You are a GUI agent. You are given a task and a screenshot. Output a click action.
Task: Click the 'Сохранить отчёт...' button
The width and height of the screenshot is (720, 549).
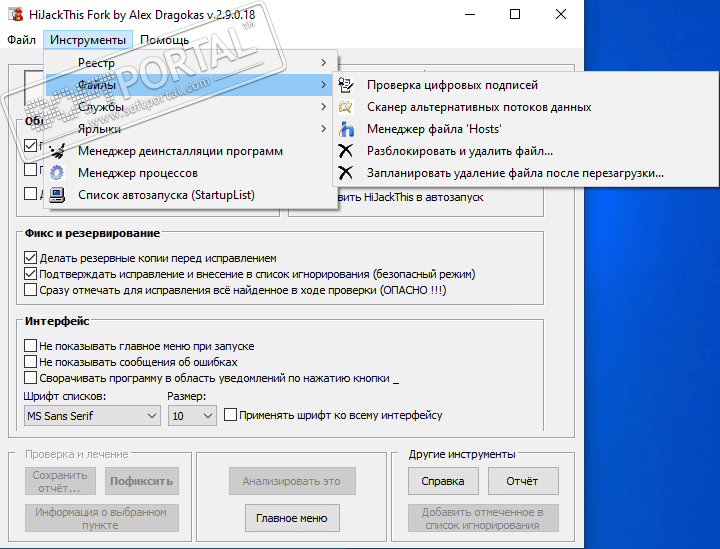[60, 481]
